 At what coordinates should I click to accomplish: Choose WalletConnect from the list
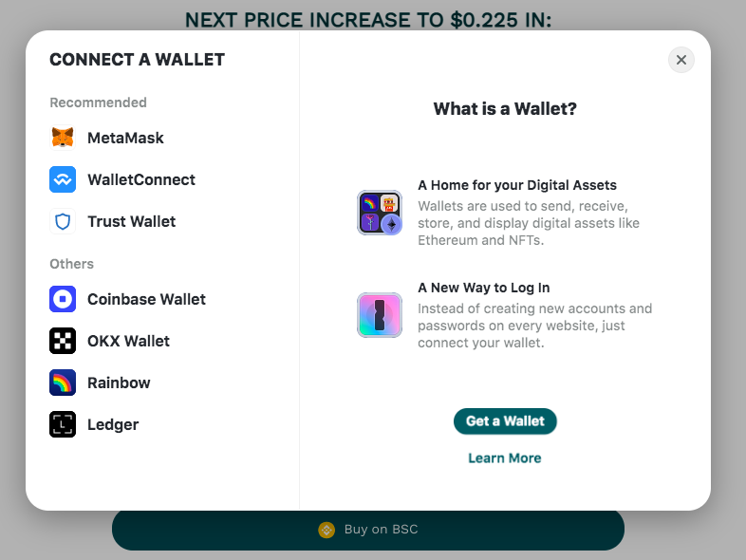pyautogui.click(x=141, y=179)
